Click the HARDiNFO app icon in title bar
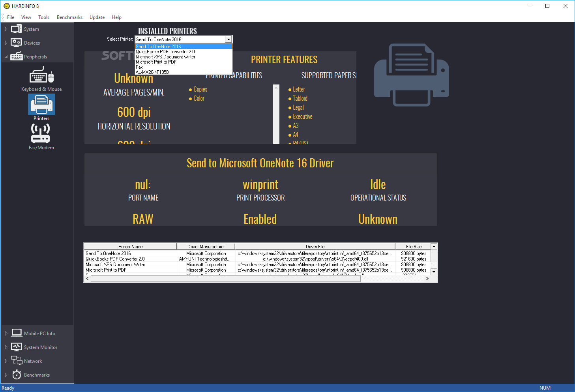 (x=6, y=6)
